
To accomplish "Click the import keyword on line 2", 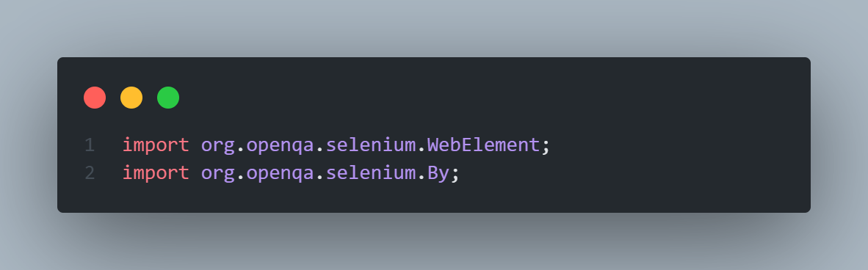I will pos(156,173).
